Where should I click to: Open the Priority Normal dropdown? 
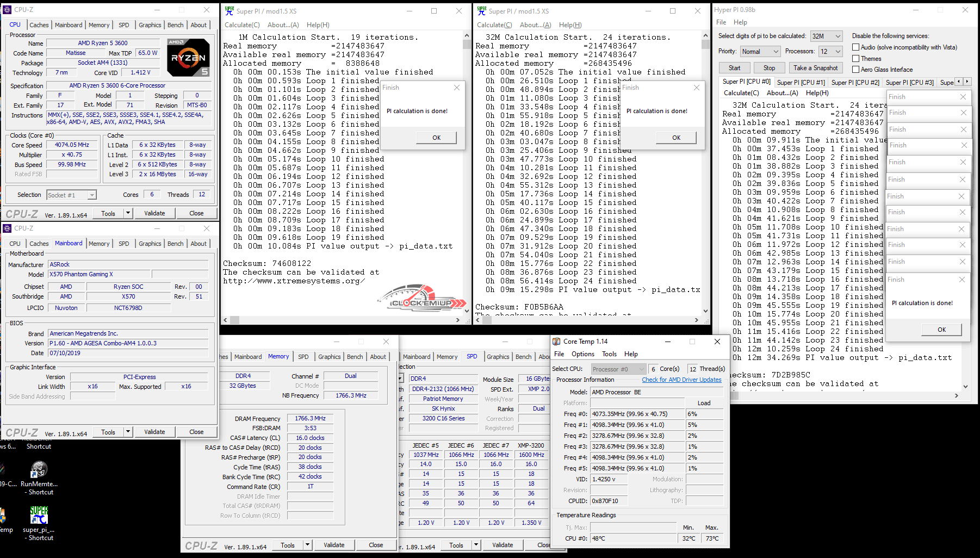pyautogui.click(x=760, y=52)
